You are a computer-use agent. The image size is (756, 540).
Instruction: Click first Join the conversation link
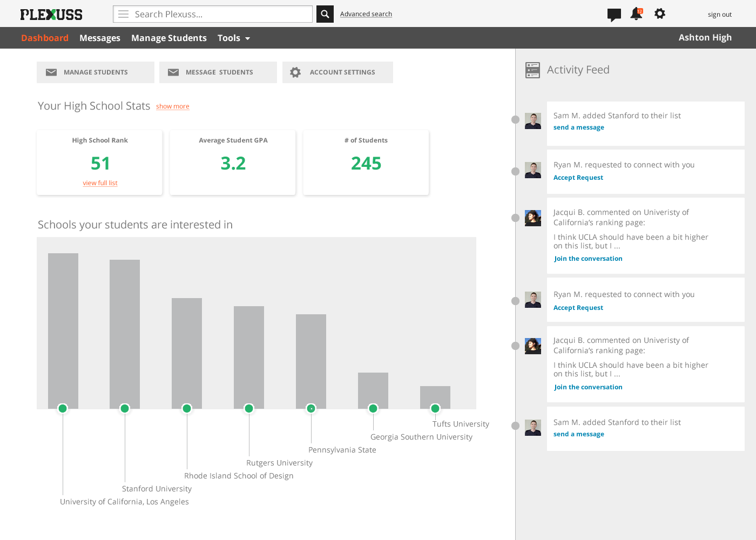point(588,259)
